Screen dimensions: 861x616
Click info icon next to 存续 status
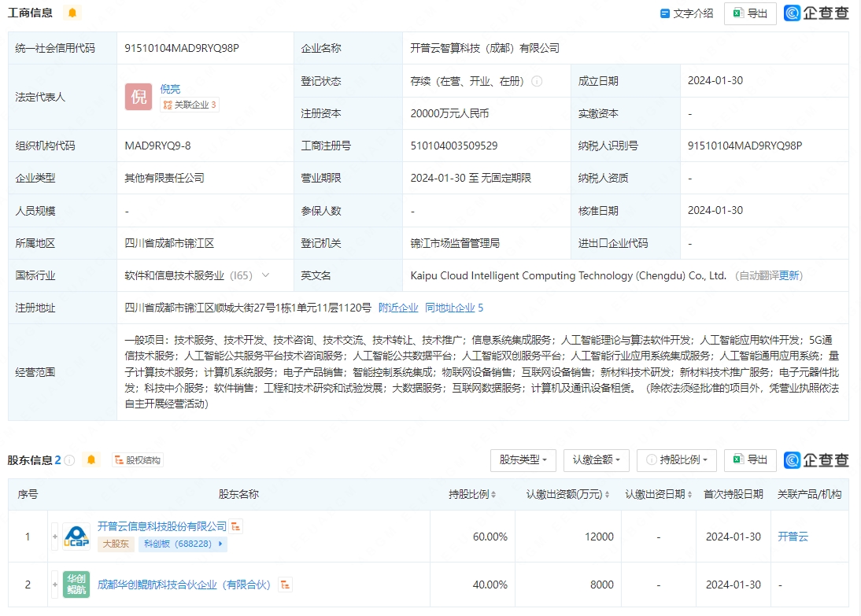click(x=537, y=81)
